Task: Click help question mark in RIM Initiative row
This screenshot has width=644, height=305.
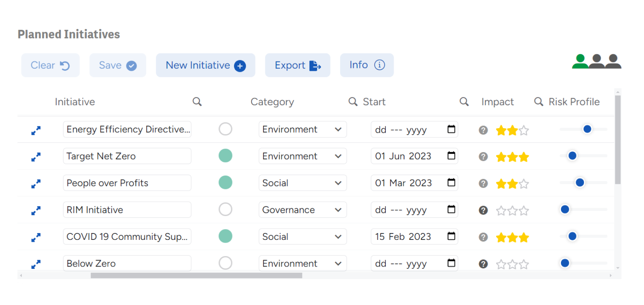Action: pos(483,210)
